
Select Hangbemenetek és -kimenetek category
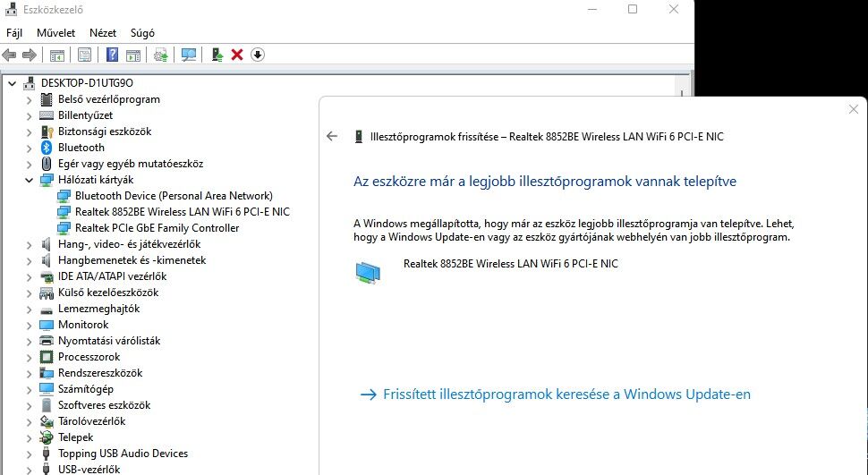point(132,260)
